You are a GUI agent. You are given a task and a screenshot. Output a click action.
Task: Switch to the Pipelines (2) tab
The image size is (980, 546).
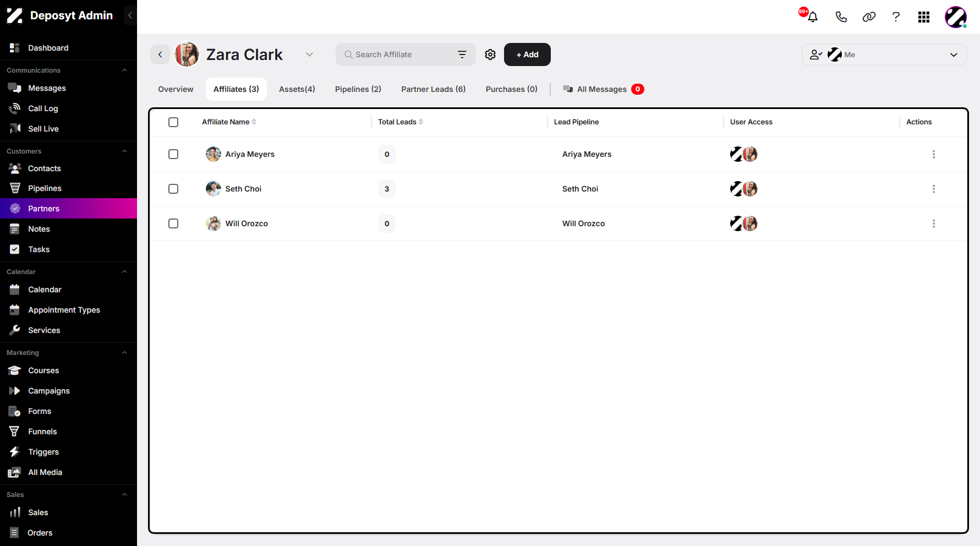358,89
